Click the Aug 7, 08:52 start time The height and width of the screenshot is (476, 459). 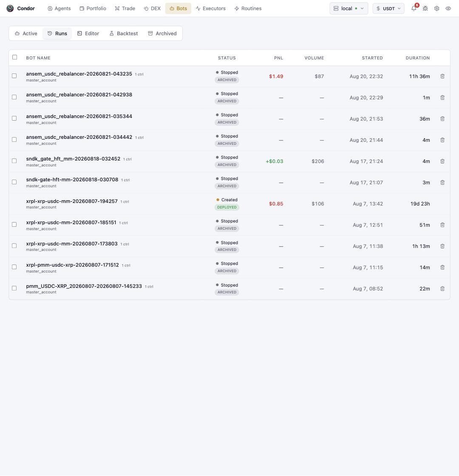click(x=368, y=289)
